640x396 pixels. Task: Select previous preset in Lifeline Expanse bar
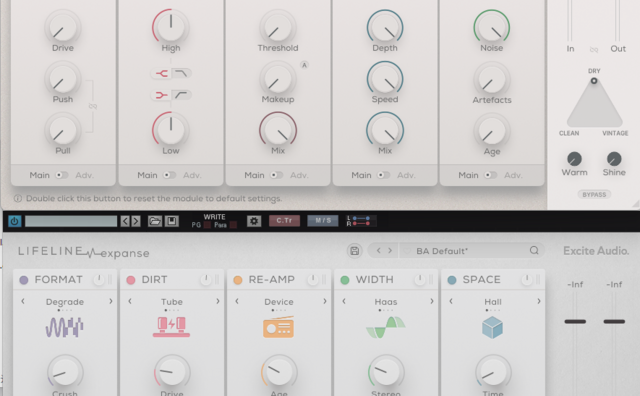378,250
